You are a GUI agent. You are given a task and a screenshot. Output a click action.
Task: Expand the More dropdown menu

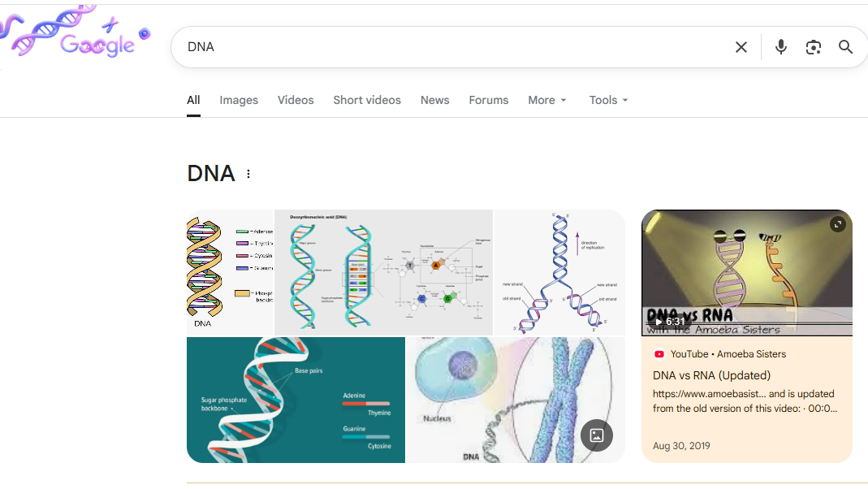(547, 100)
